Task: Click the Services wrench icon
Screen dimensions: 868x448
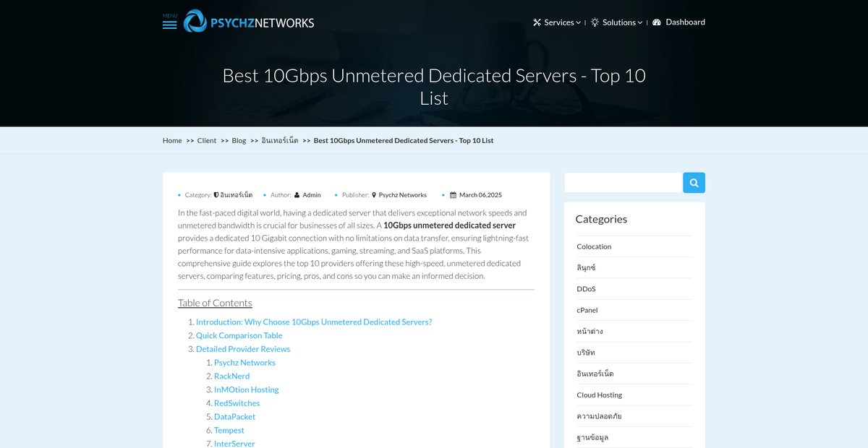Action: click(537, 22)
